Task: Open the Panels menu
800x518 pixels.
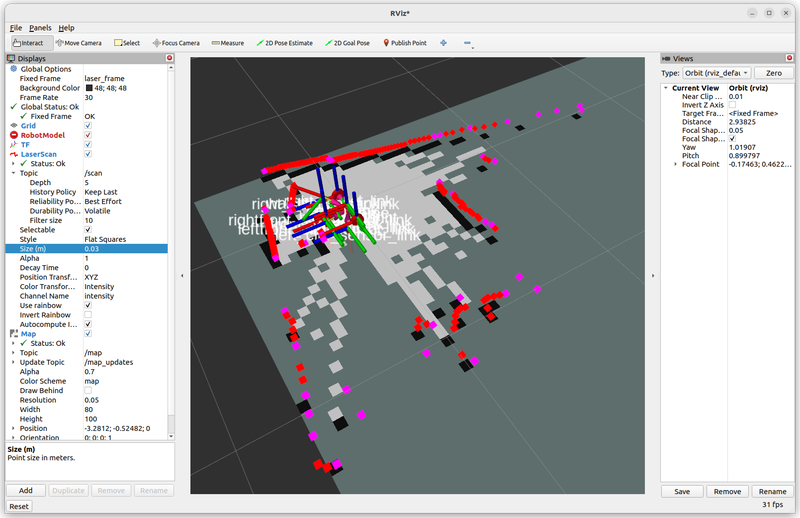Action: click(x=40, y=28)
